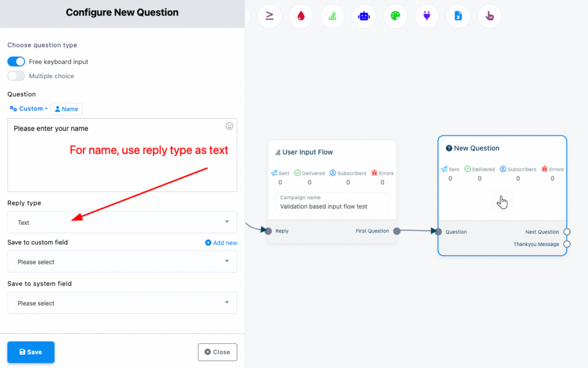Open the green palette toolbar icon
588x368 pixels.
tap(395, 16)
